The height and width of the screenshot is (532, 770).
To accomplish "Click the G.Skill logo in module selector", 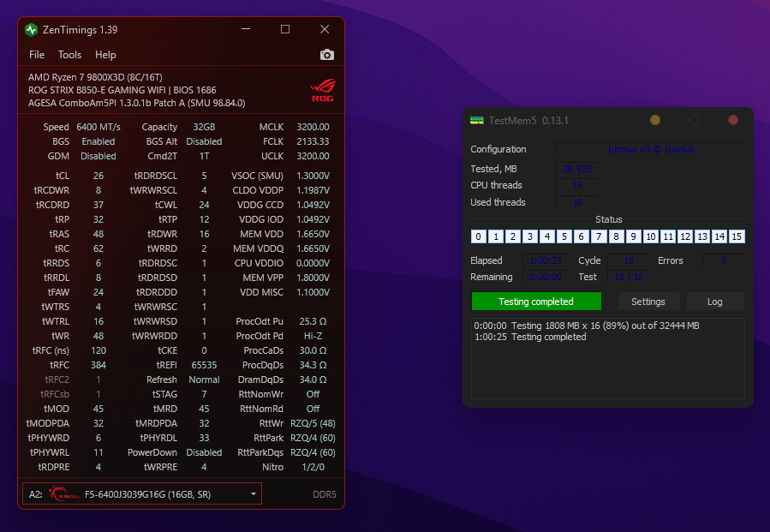I will coord(64,493).
